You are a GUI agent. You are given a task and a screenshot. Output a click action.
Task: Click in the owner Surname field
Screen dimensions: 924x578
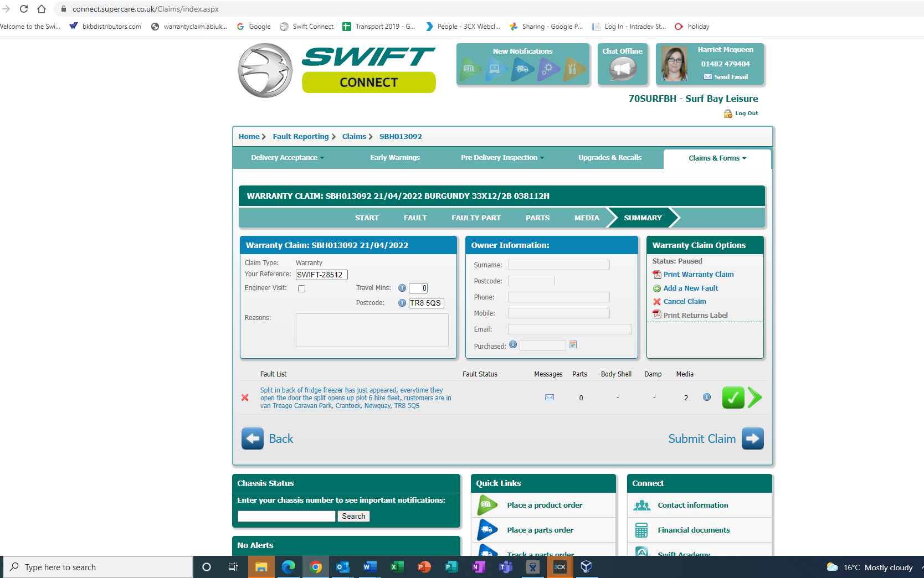[559, 265]
